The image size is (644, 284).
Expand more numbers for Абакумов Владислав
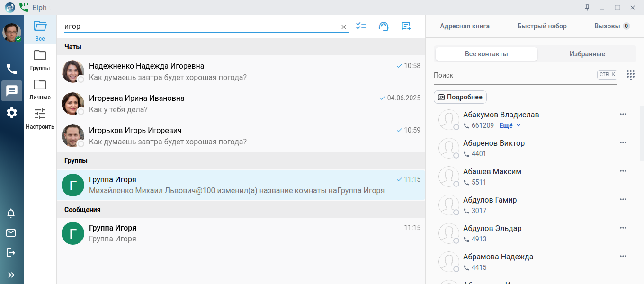[x=510, y=125]
